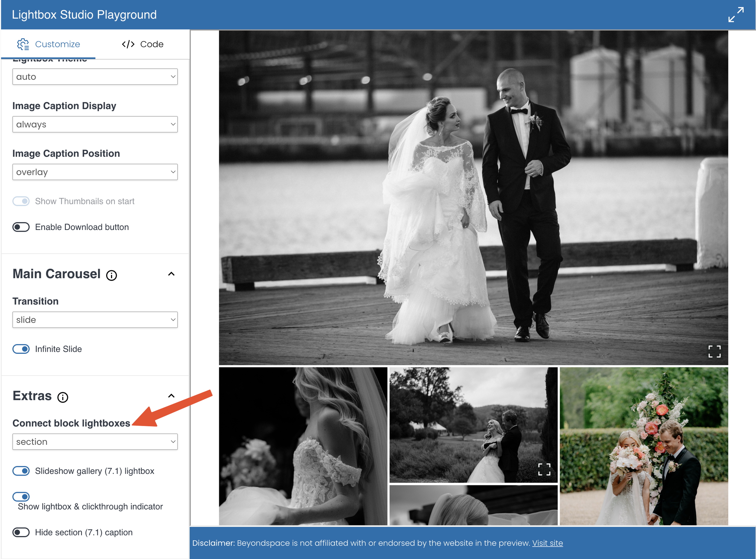
Task: Click the Customize gear icon
Action: click(23, 44)
